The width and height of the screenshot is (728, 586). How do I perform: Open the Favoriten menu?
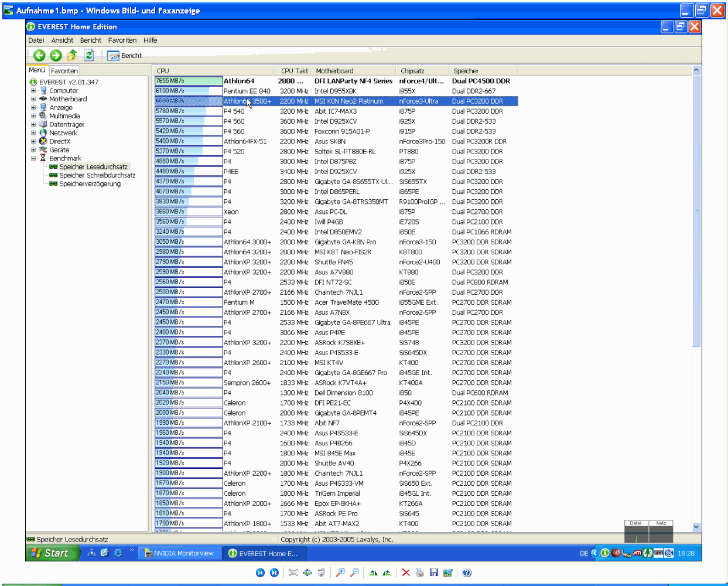point(122,40)
